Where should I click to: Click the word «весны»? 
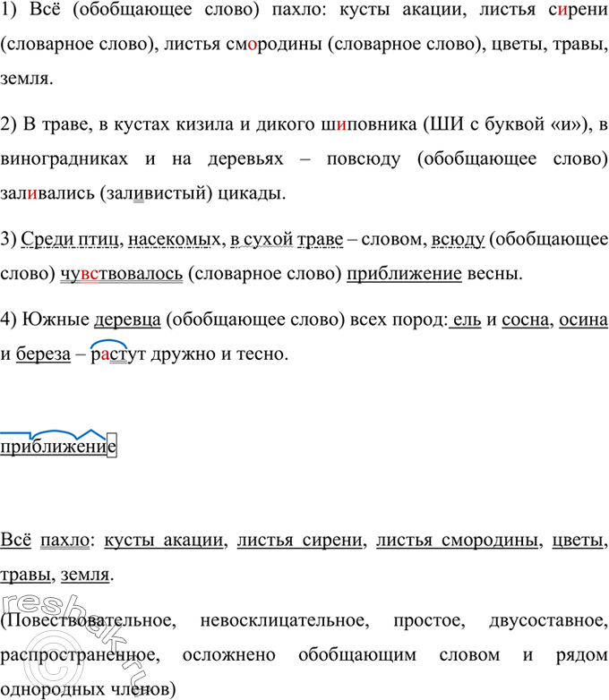(494, 274)
